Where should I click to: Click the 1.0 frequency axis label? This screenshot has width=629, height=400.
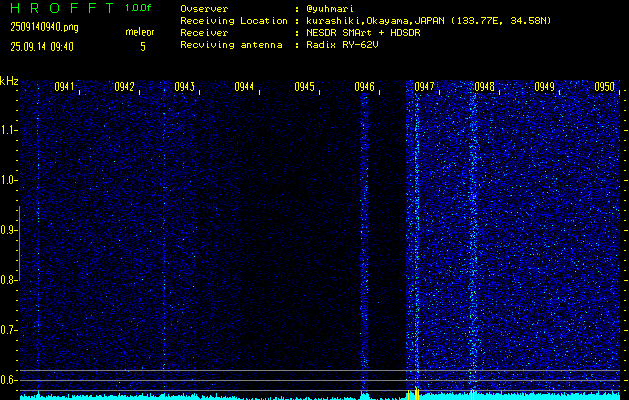click(x=8, y=181)
